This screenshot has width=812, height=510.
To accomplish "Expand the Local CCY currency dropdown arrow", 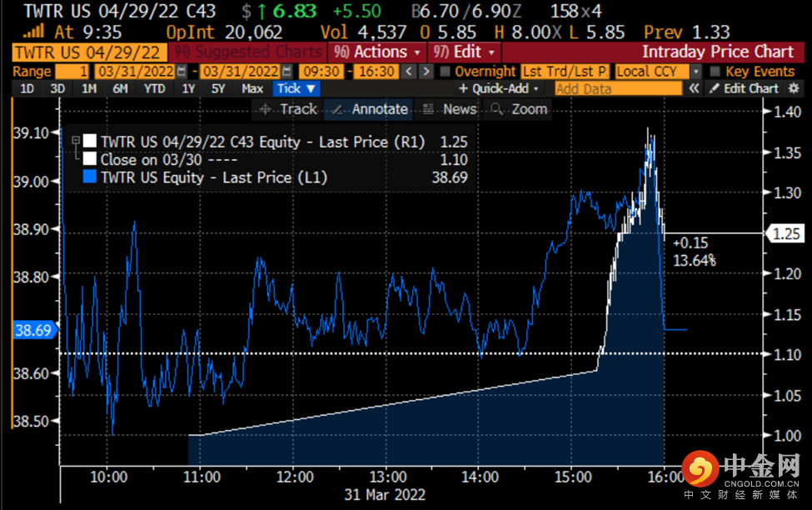I will tap(696, 72).
